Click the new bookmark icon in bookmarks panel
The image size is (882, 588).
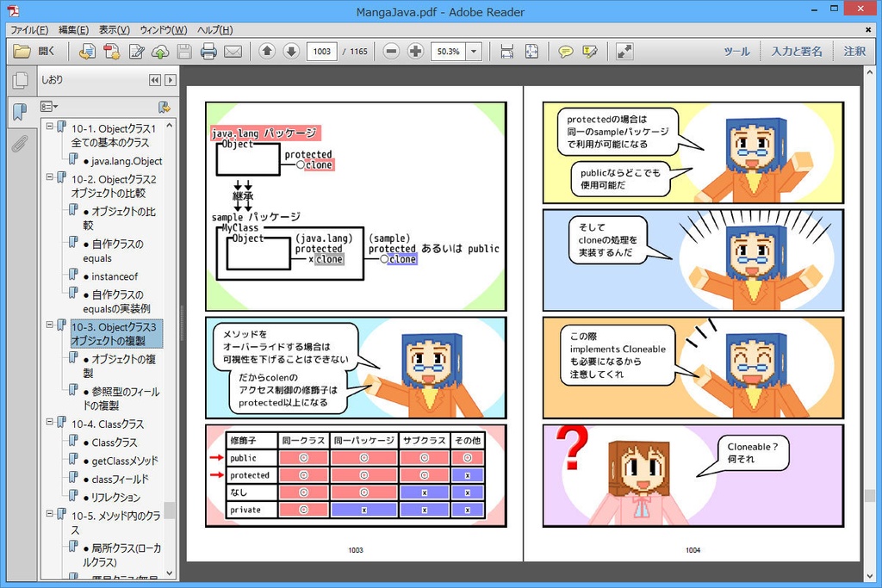point(164,107)
